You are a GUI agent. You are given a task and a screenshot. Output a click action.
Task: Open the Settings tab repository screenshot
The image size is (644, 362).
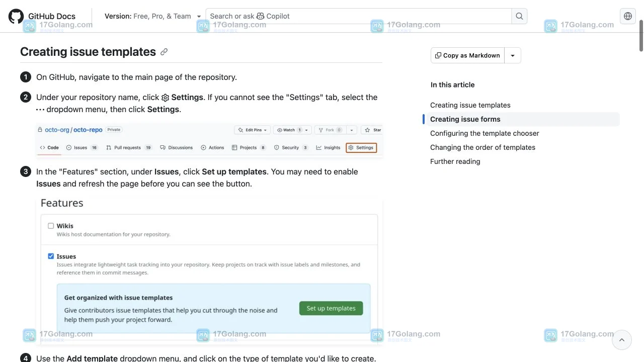209,140
